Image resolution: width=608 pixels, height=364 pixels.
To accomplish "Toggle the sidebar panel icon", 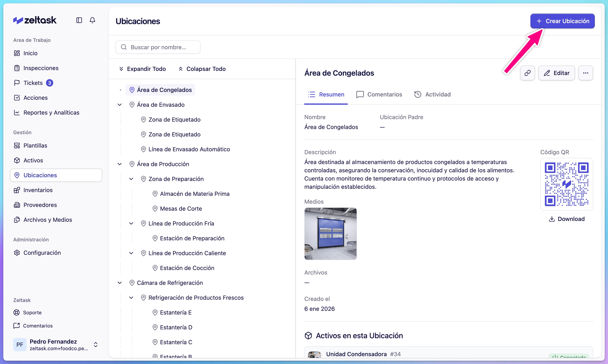I will (79, 20).
